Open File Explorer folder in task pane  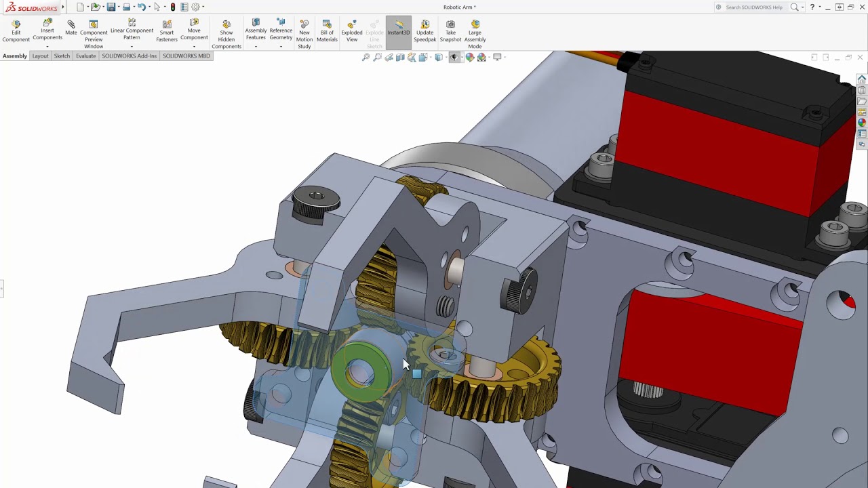point(862,101)
